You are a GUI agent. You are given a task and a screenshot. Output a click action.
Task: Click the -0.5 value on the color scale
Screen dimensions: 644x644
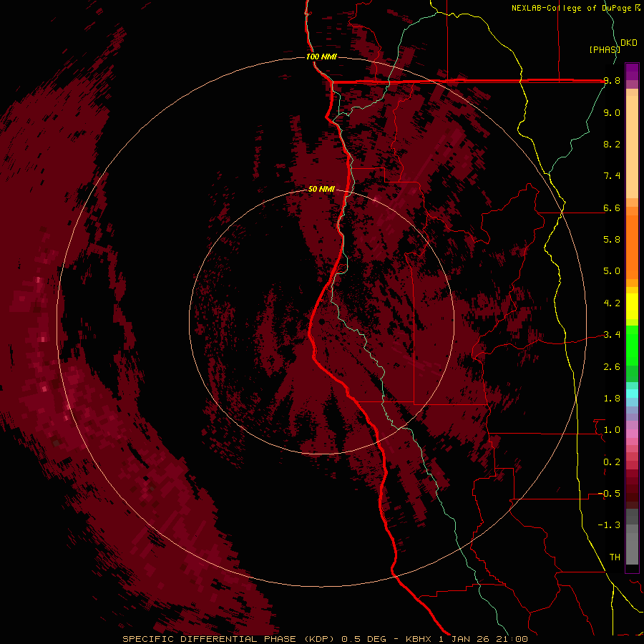pyautogui.click(x=609, y=494)
